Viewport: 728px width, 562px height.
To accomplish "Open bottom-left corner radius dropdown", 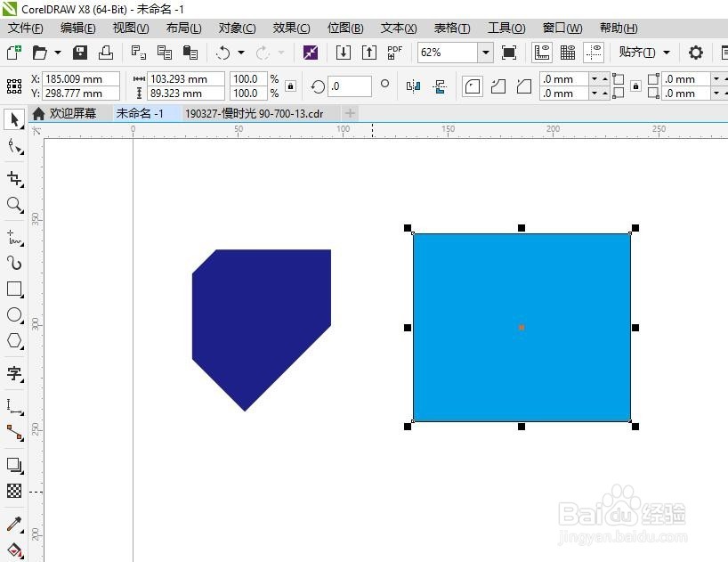I will click(x=595, y=94).
